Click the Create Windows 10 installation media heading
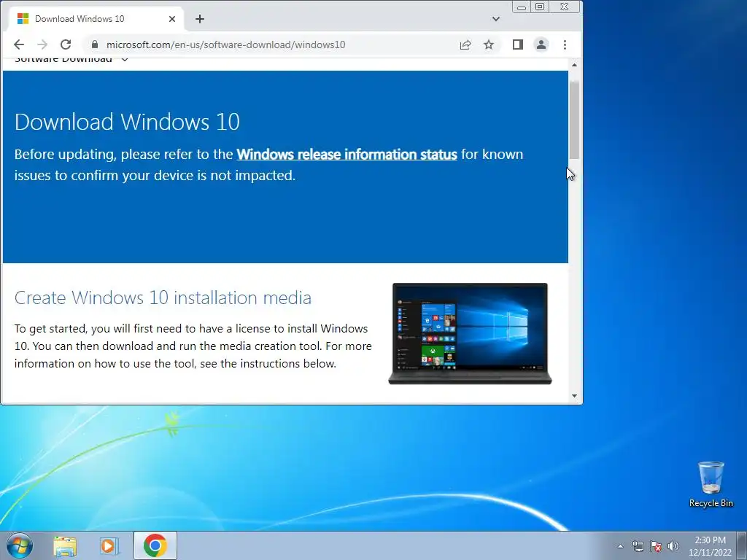747x560 pixels. click(163, 298)
